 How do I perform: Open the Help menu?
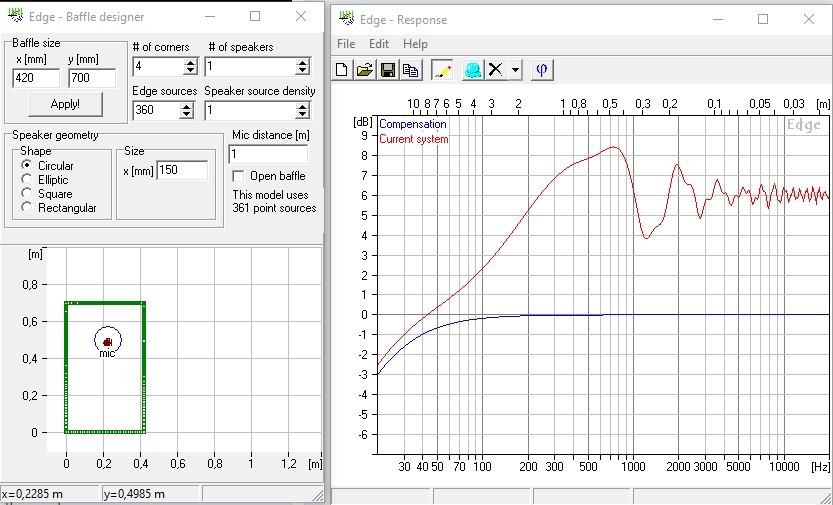point(415,44)
